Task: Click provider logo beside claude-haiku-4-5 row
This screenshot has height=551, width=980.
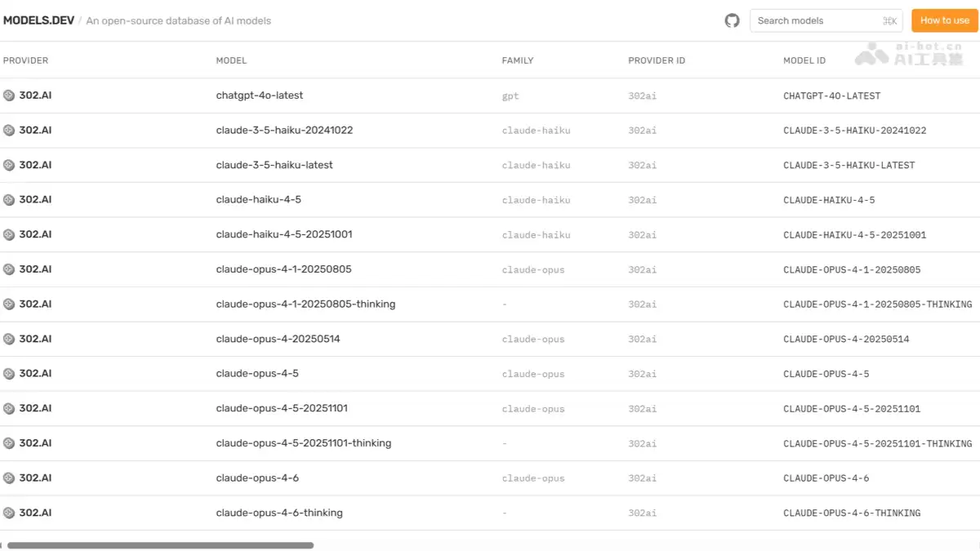Action: coord(9,200)
